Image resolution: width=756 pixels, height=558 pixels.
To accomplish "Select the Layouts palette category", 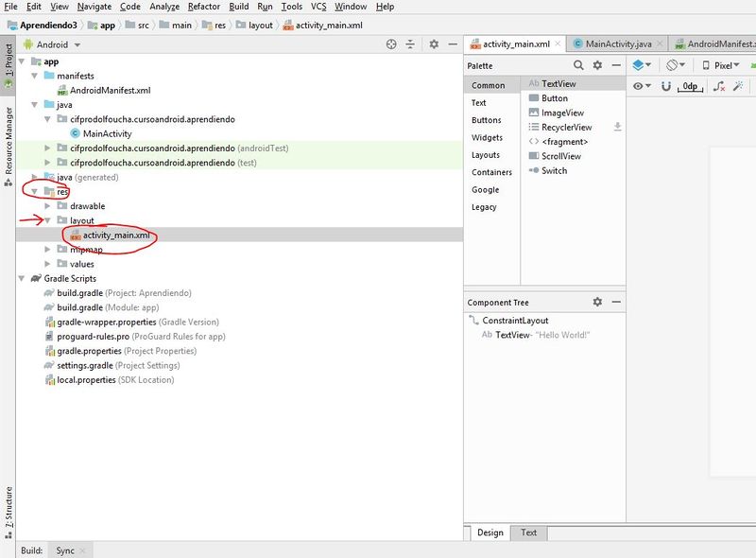I will (x=486, y=155).
